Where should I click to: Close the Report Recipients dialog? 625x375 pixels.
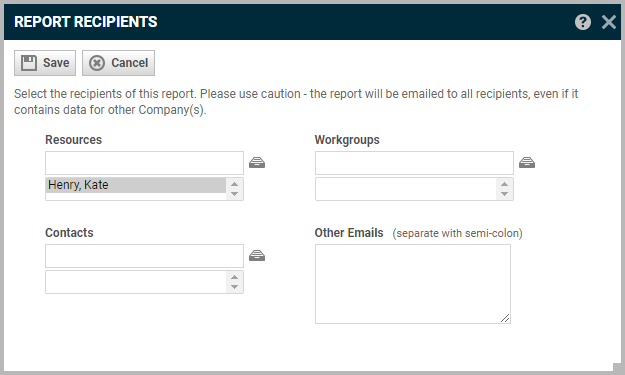pos(609,22)
